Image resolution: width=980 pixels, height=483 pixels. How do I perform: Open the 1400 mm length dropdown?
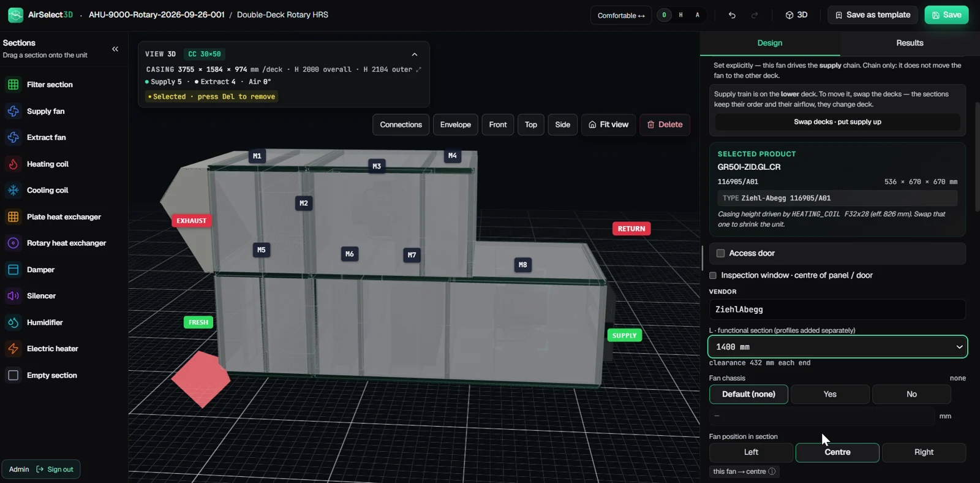click(837, 347)
